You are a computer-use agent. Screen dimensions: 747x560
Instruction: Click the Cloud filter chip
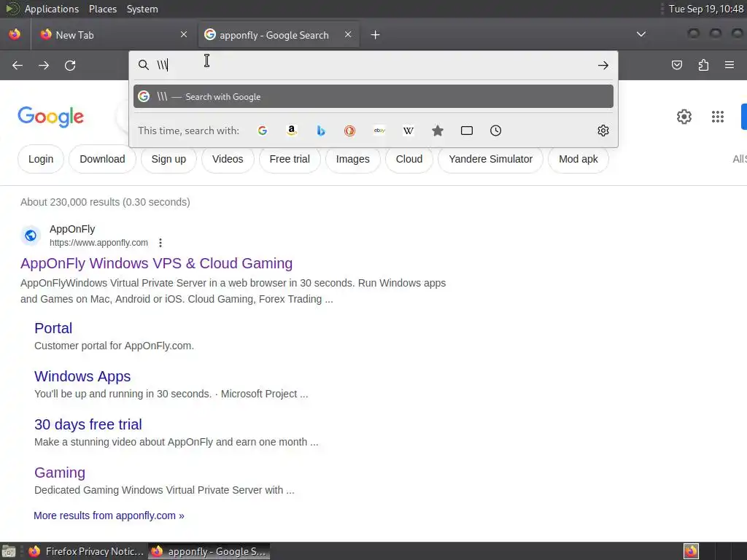(409, 159)
